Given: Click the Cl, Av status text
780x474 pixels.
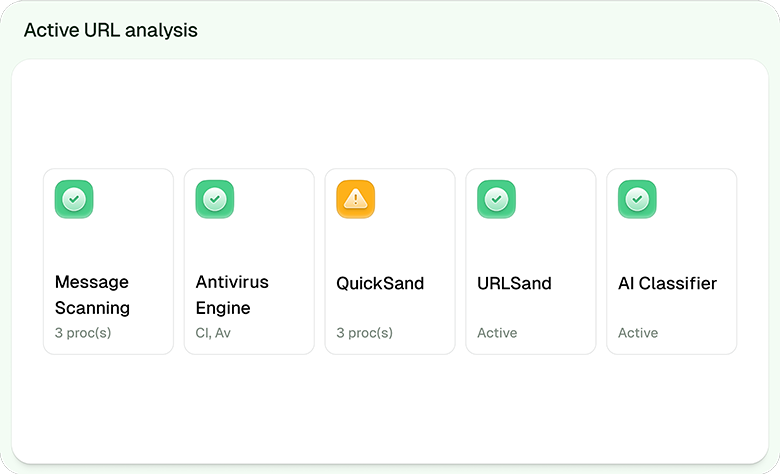Looking at the screenshot, I should coord(213,333).
